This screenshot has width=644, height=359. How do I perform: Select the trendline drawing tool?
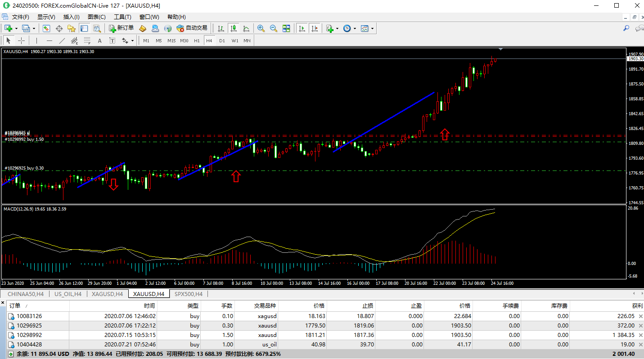point(62,40)
